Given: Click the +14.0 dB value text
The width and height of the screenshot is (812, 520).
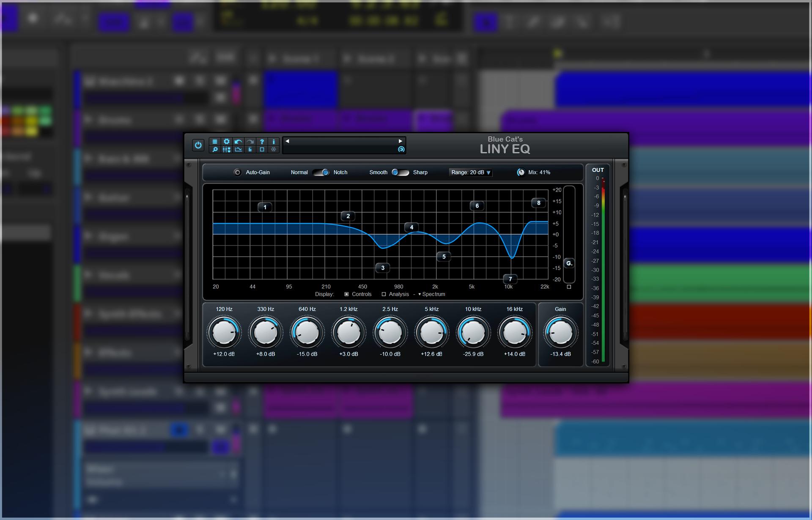Looking at the screenshot, I should (515, 354).
